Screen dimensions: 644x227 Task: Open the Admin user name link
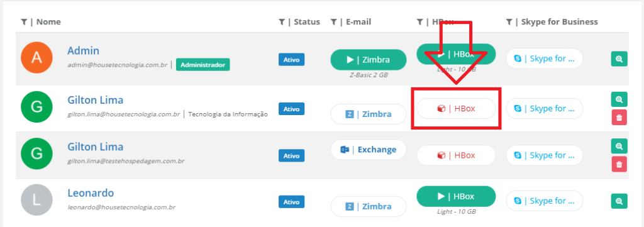click(84, 51)
